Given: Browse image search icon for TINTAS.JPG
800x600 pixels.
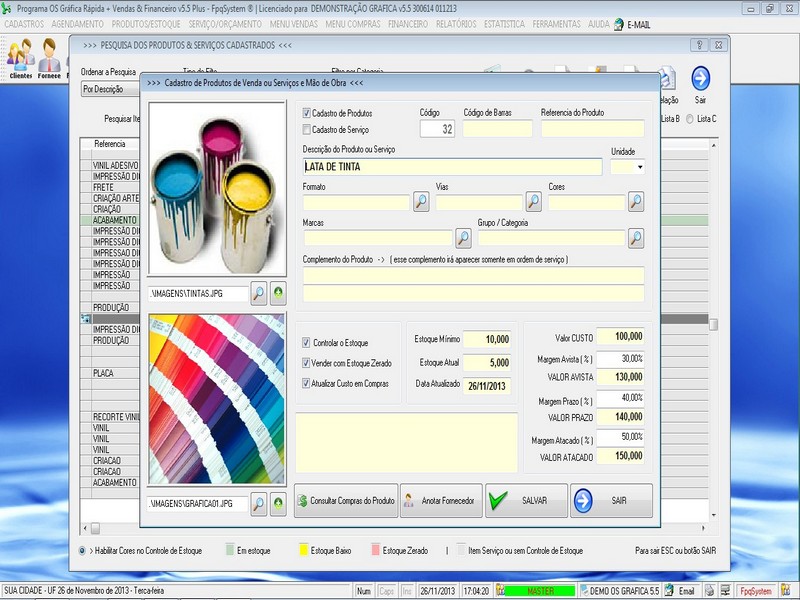Looking at the screenshot, I should tap(258, 293).
